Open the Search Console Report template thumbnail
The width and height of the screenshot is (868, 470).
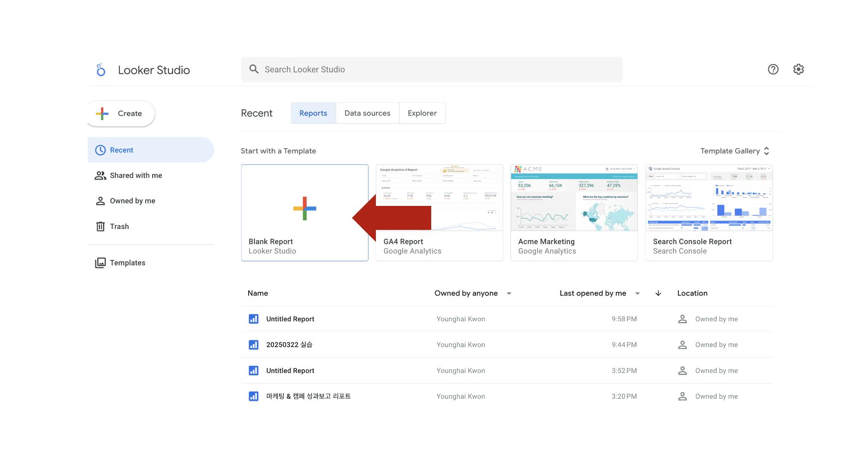pos(709,198)
